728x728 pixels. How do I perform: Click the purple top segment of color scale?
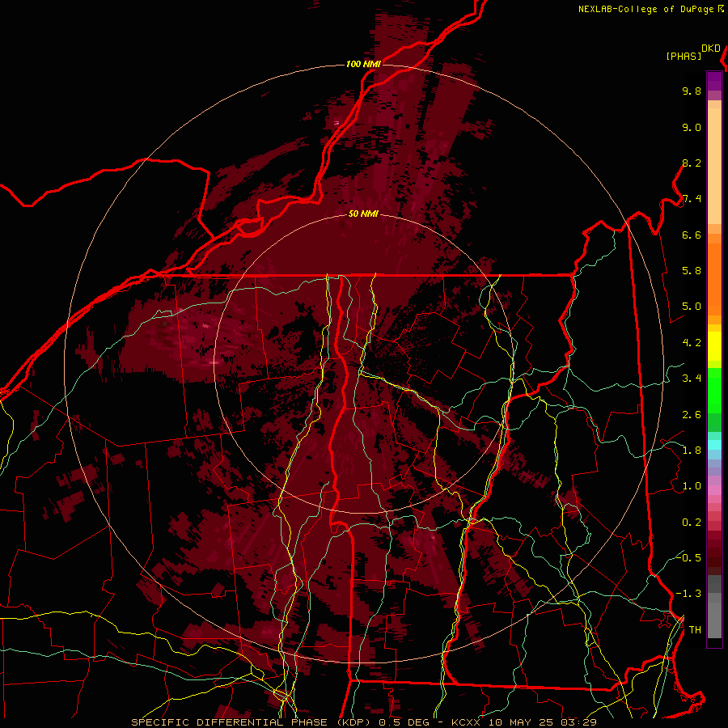point(714,81)
